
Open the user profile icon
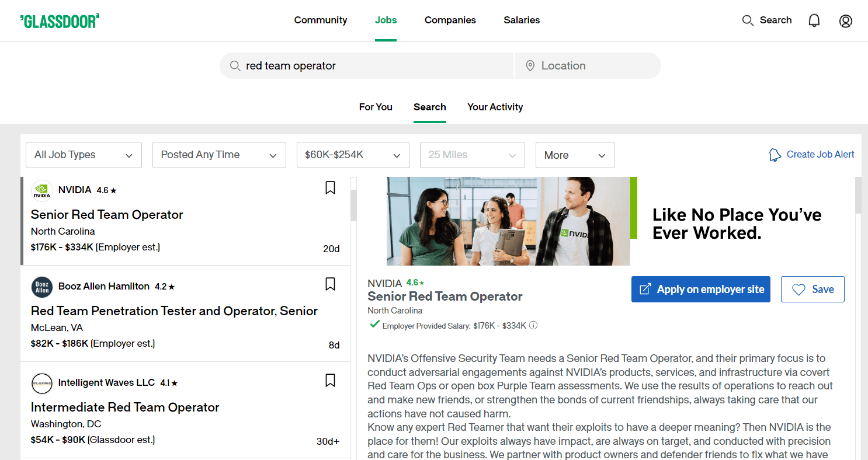tap(845, 21)
